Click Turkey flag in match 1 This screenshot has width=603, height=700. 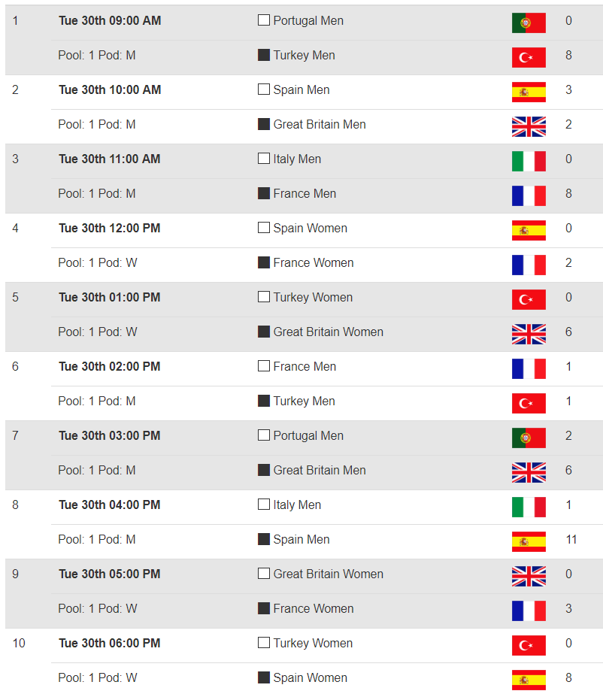pyautogui.click(x=529, y=57)
